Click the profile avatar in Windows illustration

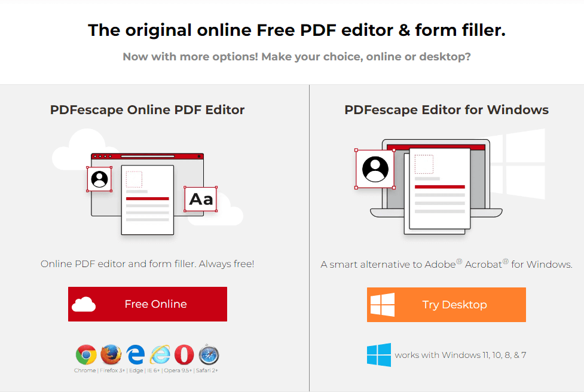coord(375,169)
